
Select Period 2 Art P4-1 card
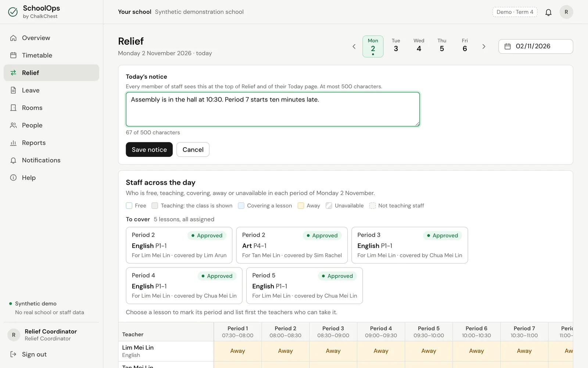click(292, 245)
